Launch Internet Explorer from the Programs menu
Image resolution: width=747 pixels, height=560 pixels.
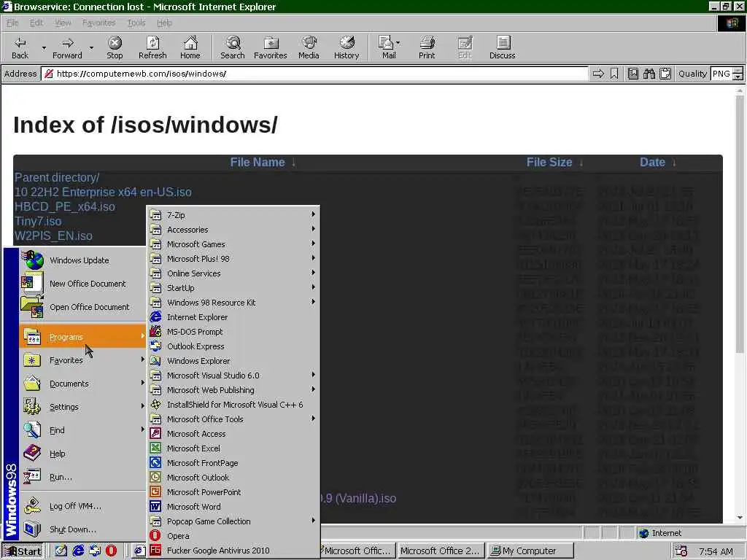coord(233,317)
